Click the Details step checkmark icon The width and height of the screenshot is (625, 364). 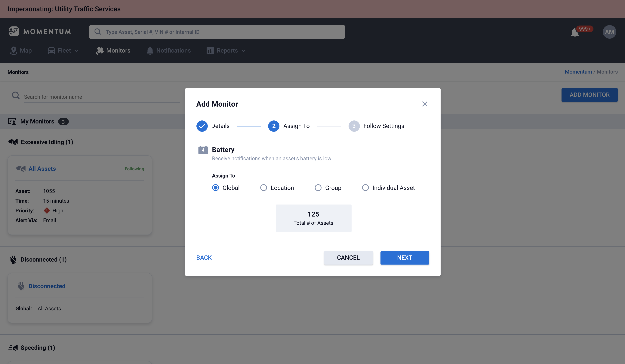(202, 126)
